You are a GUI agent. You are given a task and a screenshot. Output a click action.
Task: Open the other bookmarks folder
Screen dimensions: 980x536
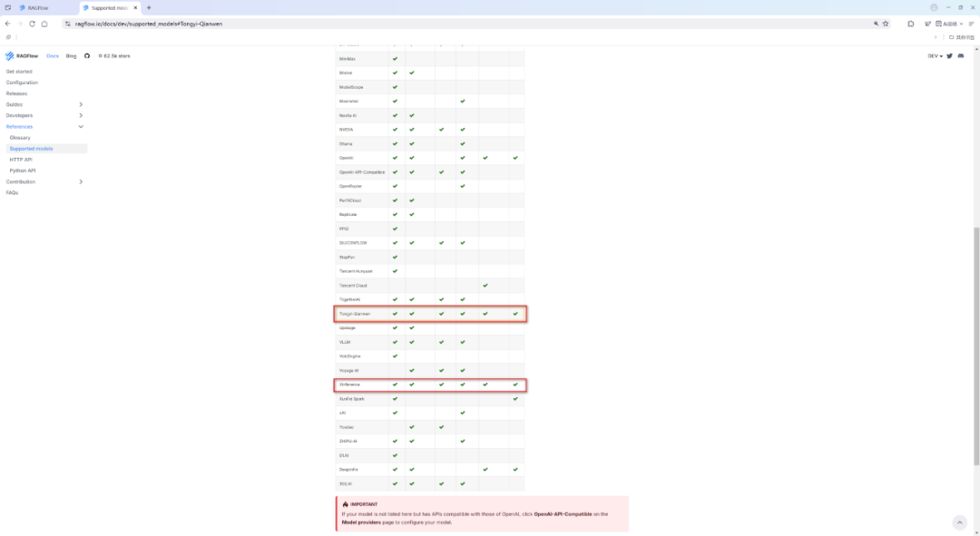pyautogui.click(x=961, y=37)
